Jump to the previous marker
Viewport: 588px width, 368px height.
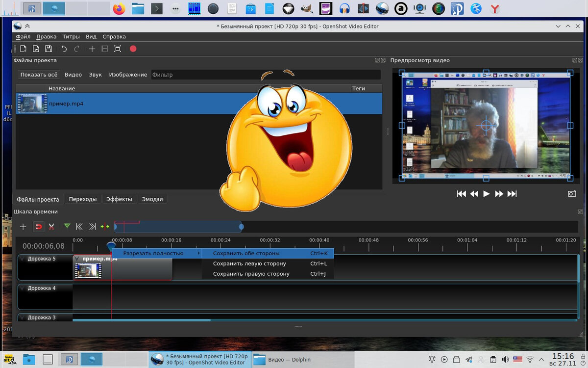pos(79,227)
